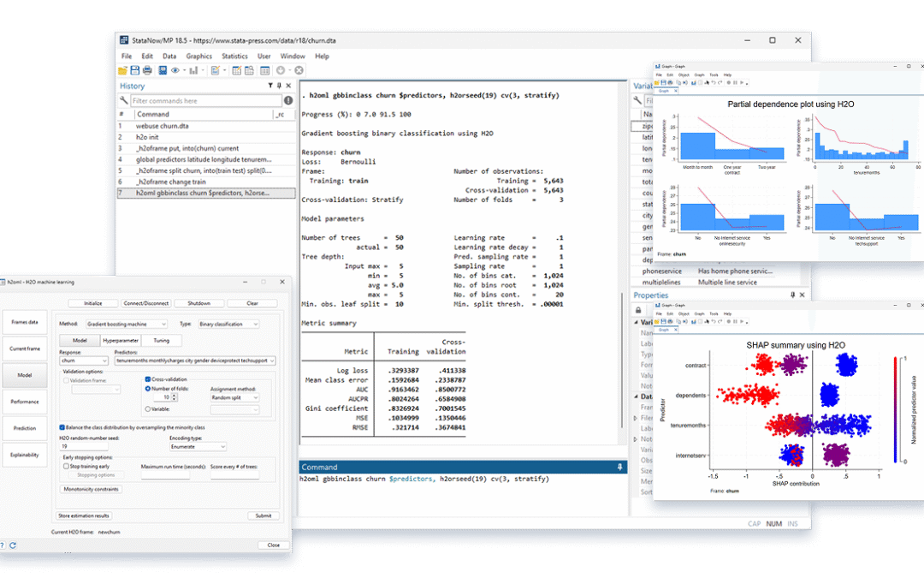Image resolution: width=924 pixels, height=578 pixels.
Task: Bring graph window forward via bar-chart toolbar icon
Action: 193,71
